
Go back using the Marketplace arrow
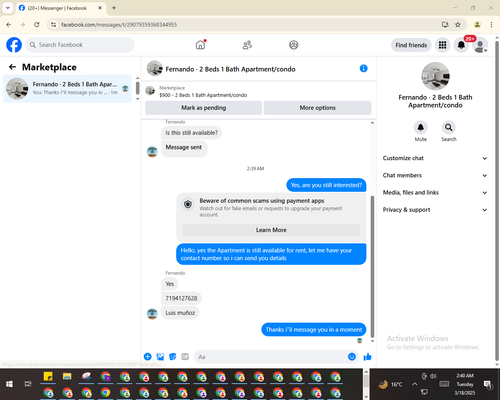click(x=12, y=67)
